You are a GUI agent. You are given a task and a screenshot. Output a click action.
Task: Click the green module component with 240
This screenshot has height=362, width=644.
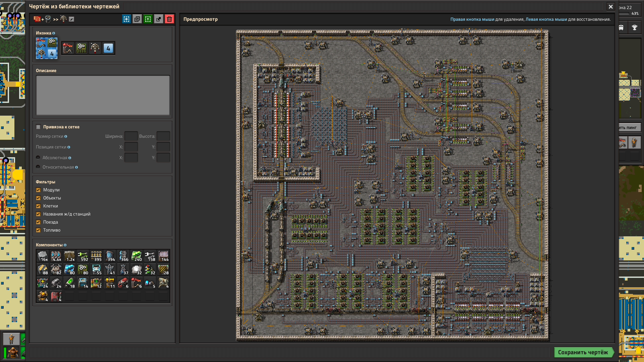[x=137, y=256]
